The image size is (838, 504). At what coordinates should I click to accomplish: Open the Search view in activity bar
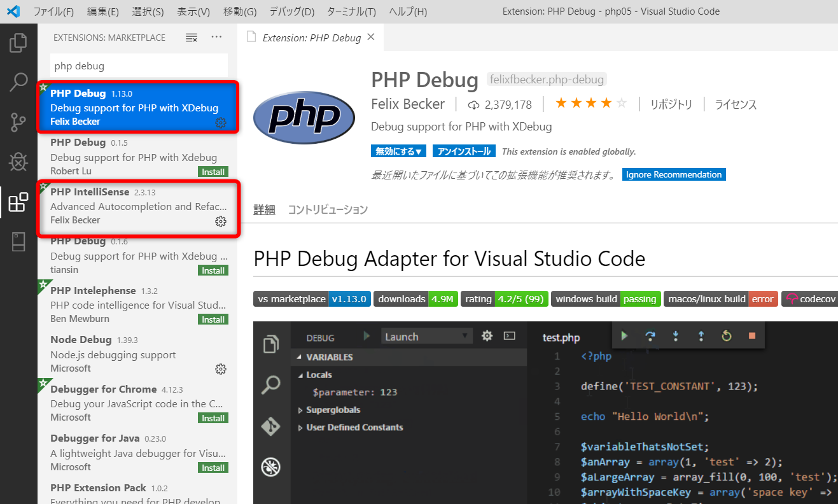click(x=18, y=82)
